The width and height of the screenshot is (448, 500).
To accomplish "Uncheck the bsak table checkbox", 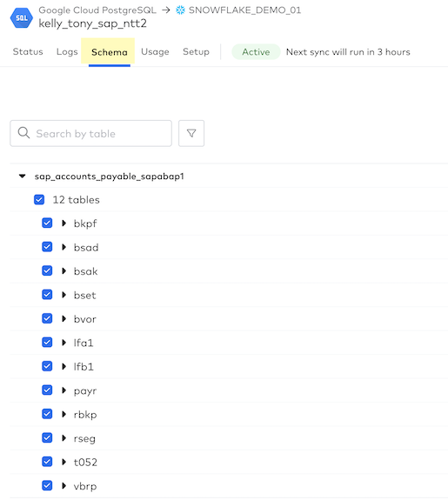I will [x=47, y=270].
